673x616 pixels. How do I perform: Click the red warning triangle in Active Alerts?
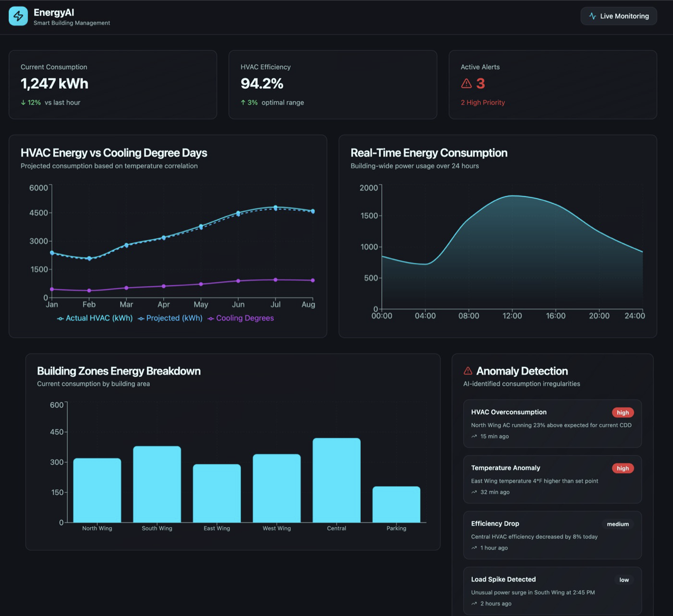[466, 83]
